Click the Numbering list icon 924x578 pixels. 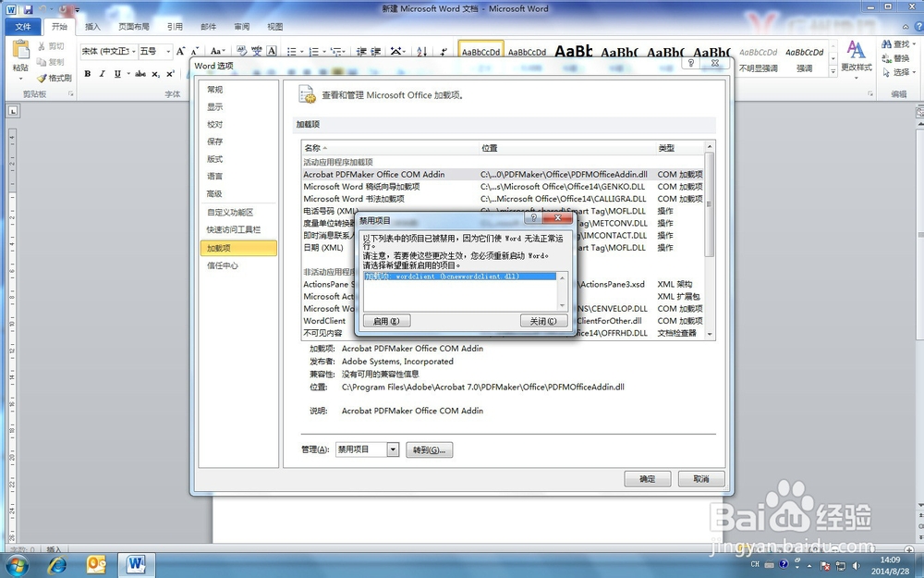[316, 52]
